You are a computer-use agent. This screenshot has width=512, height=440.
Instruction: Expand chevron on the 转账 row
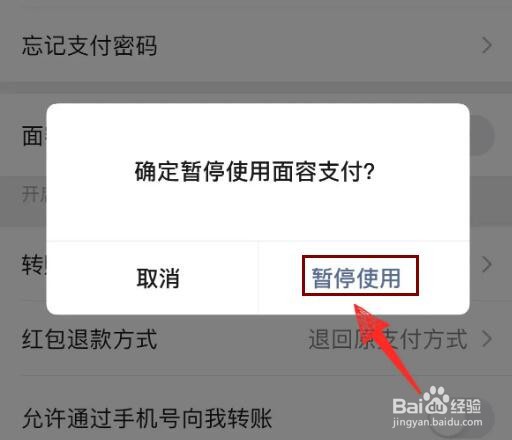487,264
